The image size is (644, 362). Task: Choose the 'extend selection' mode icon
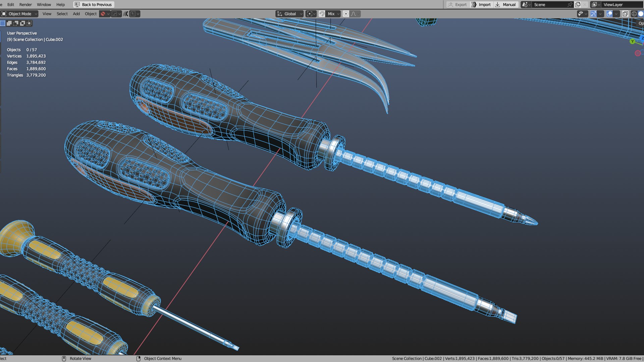click(9, 23)
